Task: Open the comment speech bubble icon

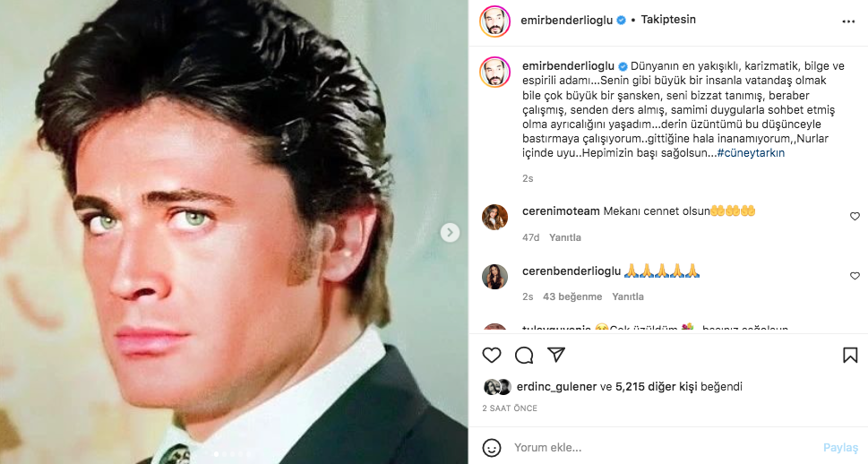Action: click(x=524, y=355)
